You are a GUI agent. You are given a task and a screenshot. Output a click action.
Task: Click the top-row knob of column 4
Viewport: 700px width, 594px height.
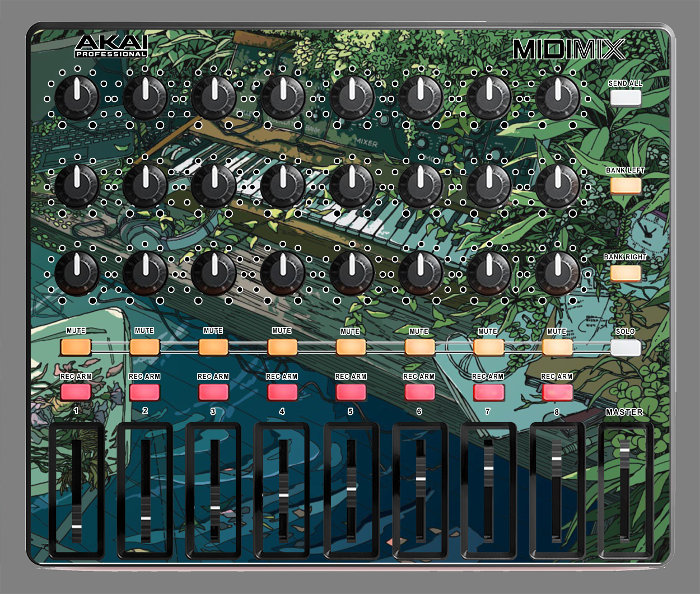coord(283,97)
